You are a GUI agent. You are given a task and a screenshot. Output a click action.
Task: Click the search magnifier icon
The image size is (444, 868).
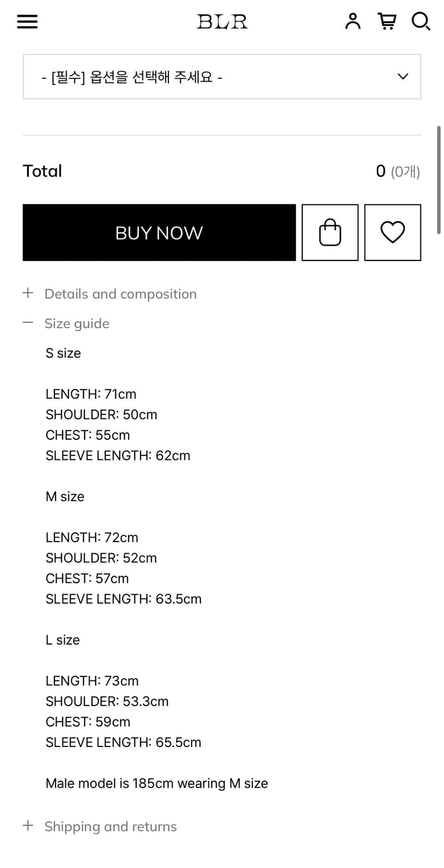click(421, 21)
